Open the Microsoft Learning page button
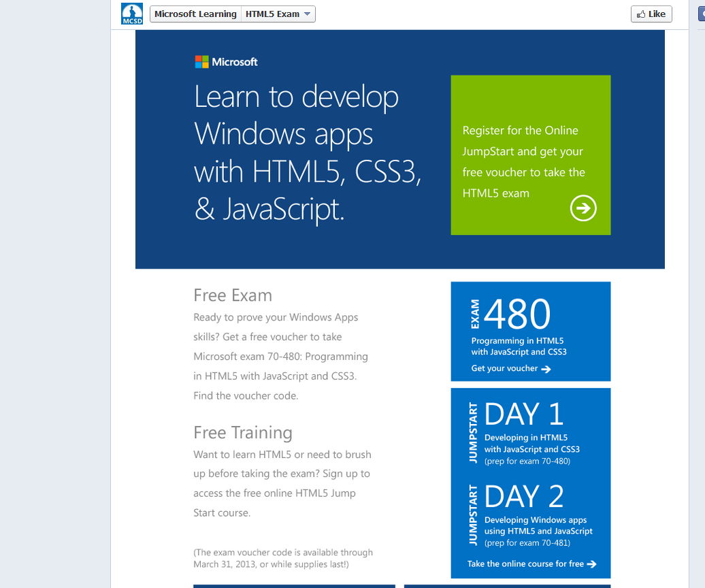 (195, 14)
